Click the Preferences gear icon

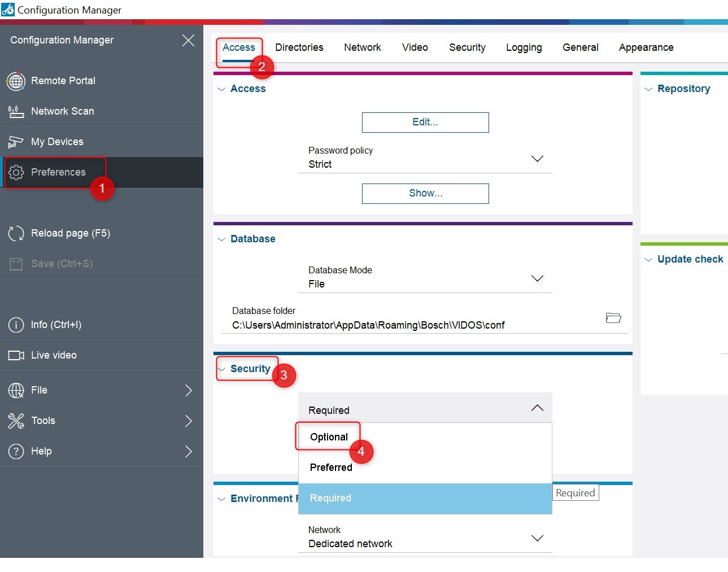tap(16, 173)
